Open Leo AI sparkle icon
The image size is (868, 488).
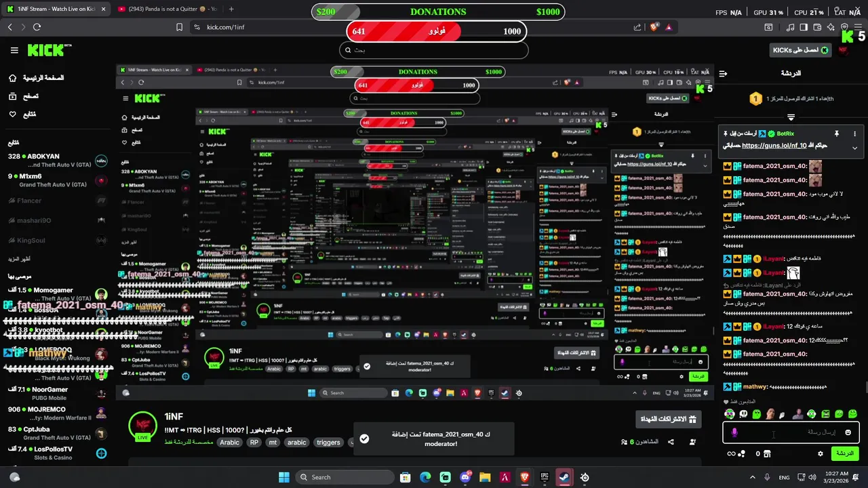pyautogui.click(x=830, y=27)
